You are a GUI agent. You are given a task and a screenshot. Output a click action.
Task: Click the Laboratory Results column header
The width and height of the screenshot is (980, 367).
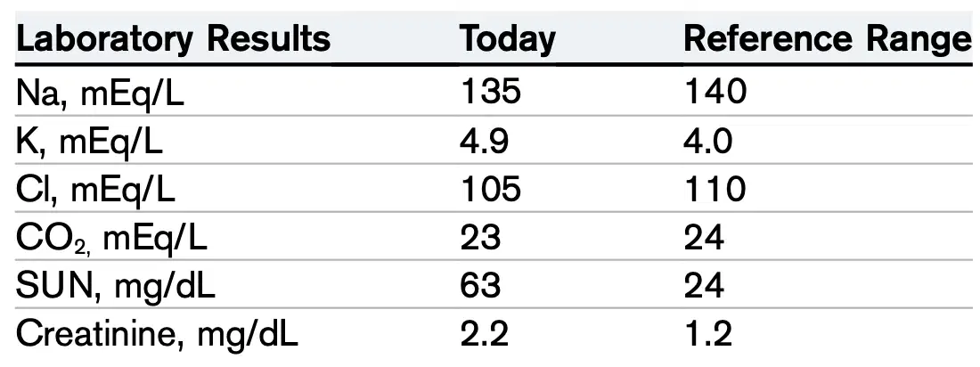[x=173, y=39]
